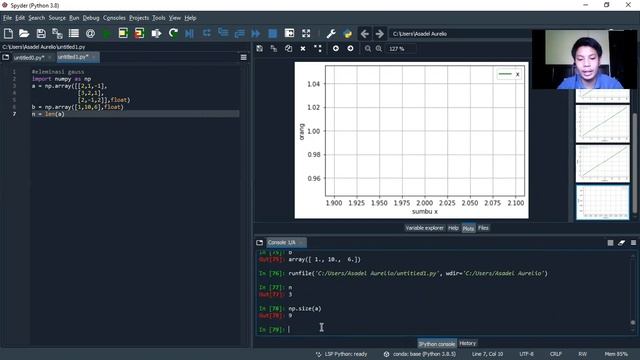Run cell and advance

[140, 33]
